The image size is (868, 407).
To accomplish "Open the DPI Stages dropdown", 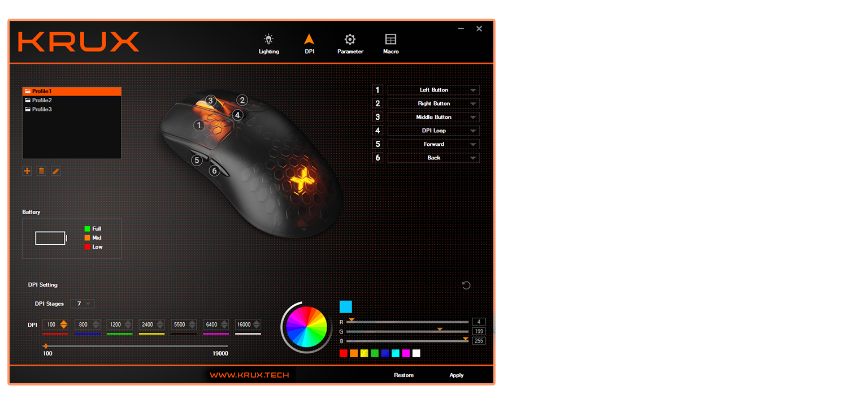I will 82,304.
